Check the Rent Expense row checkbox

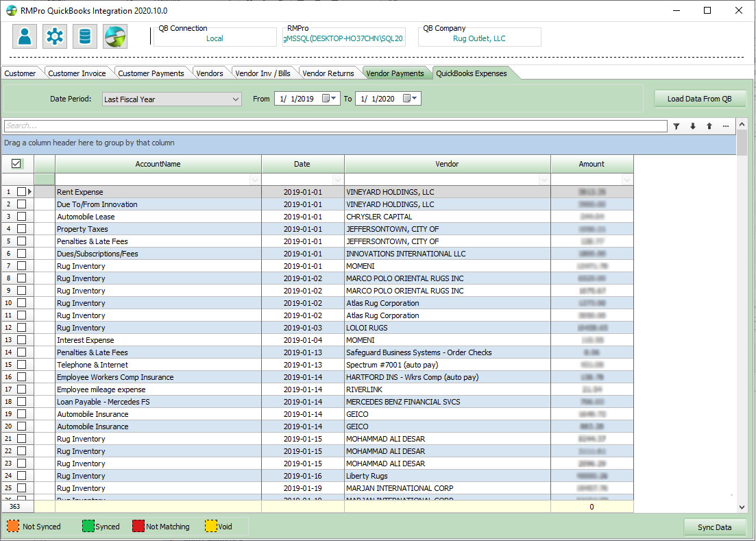point(22,191)
